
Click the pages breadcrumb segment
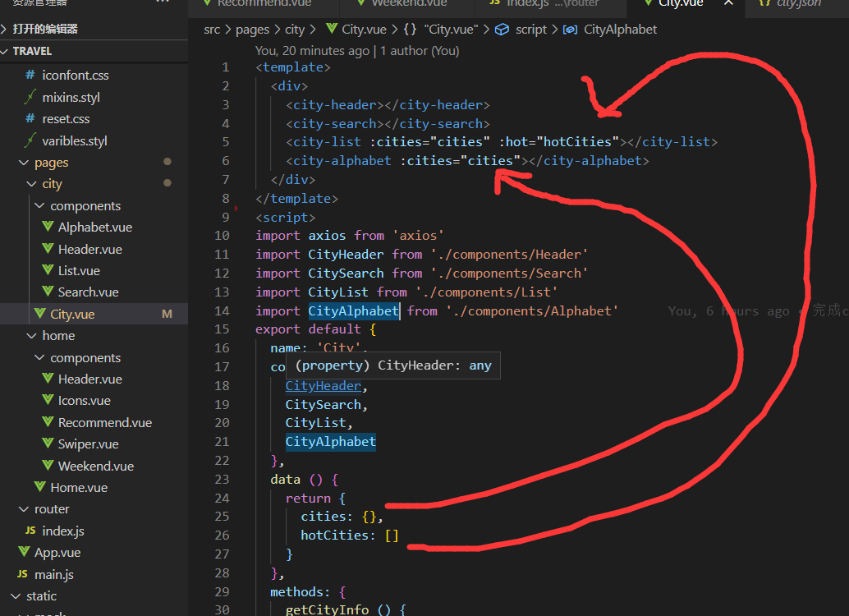click(x=252, y=30)
